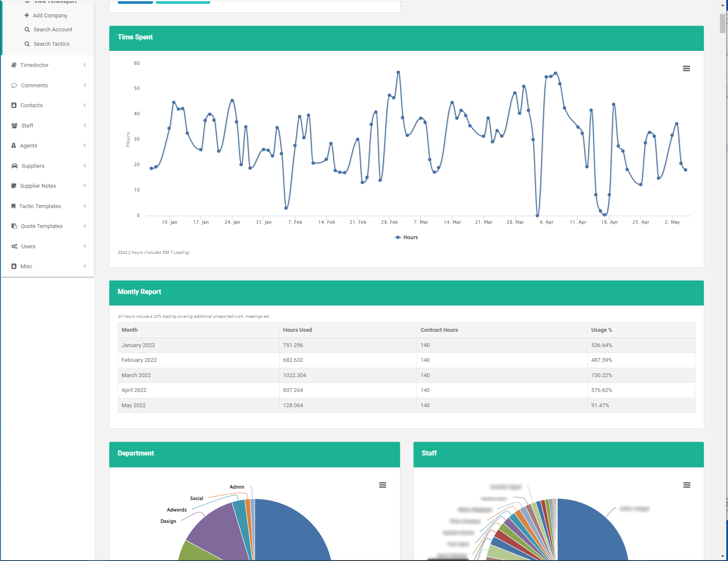Viewport: 728px width, 561px height.
Task: Click the February 2022 row cell
Action: [x=198, y=360]
